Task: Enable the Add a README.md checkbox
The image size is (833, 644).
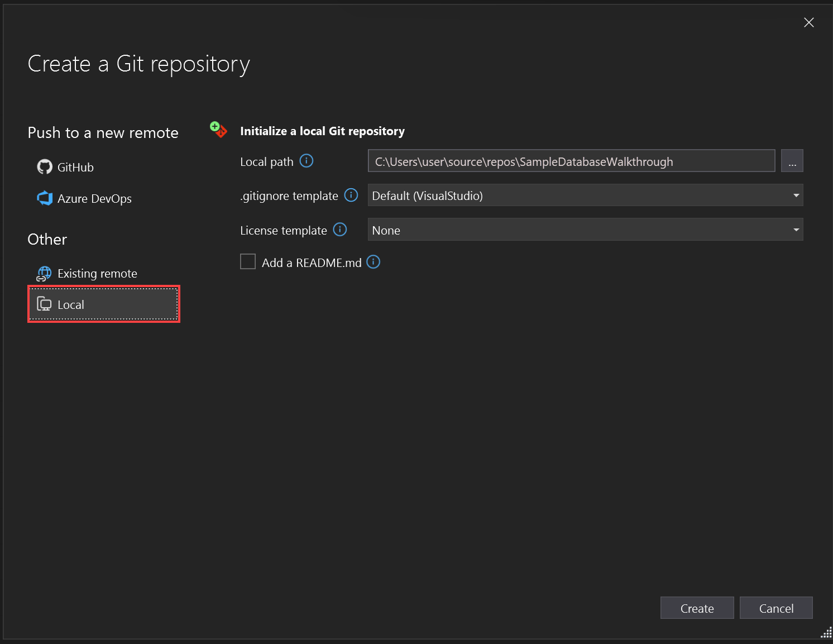Action: coord(248,261)
